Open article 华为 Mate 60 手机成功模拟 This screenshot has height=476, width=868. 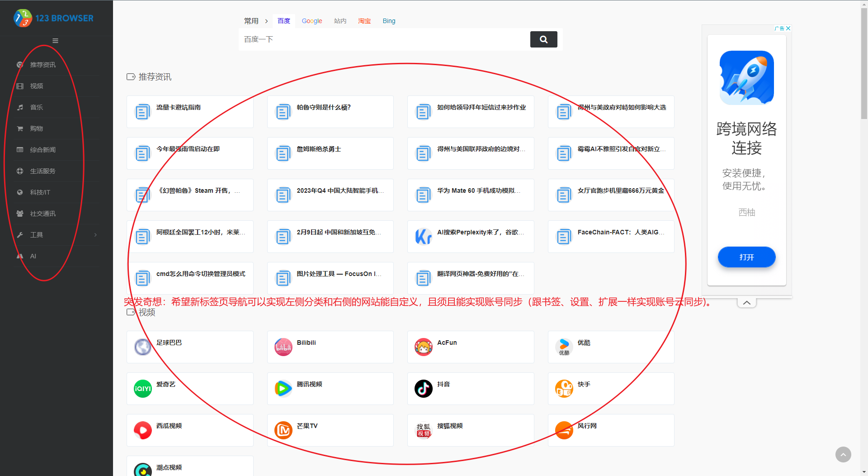[x=471, y=195]
